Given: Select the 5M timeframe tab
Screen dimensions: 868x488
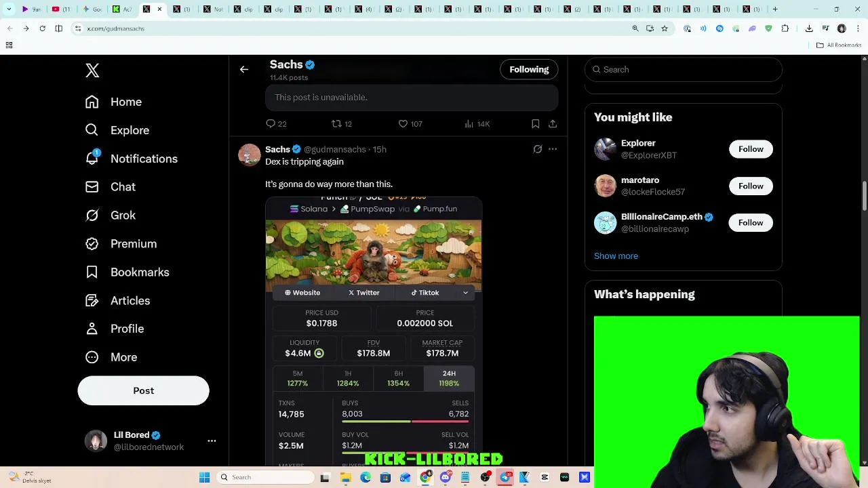Looking at the screenshot, I should coord(298,378).
